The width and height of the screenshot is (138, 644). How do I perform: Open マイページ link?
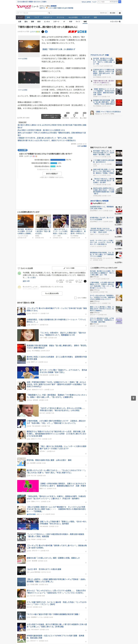pos(103,13)
